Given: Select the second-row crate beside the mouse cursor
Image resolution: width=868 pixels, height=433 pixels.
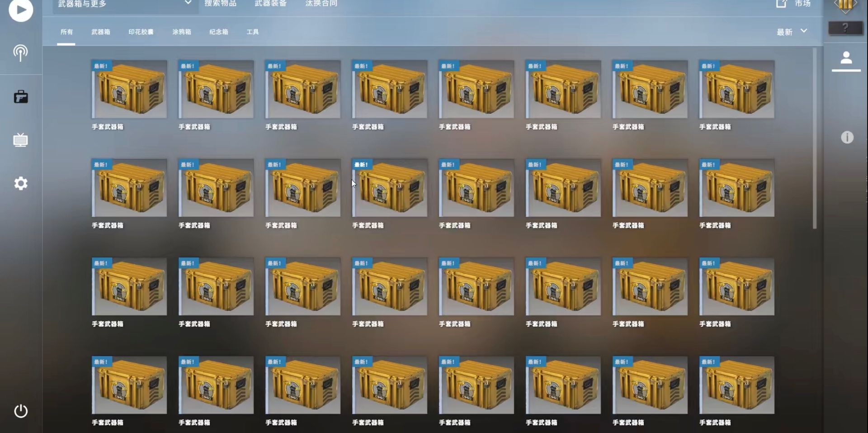Looking at the screenshot, I should tap(390, 187).
